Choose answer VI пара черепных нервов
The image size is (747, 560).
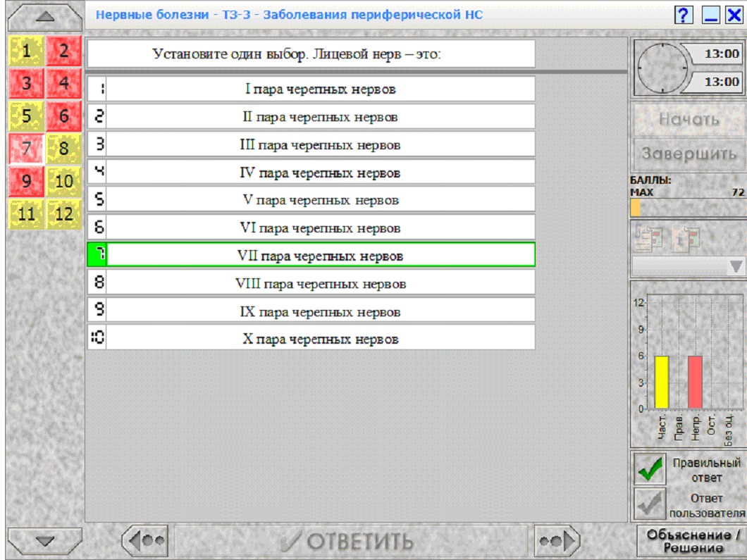pos(311,228)
